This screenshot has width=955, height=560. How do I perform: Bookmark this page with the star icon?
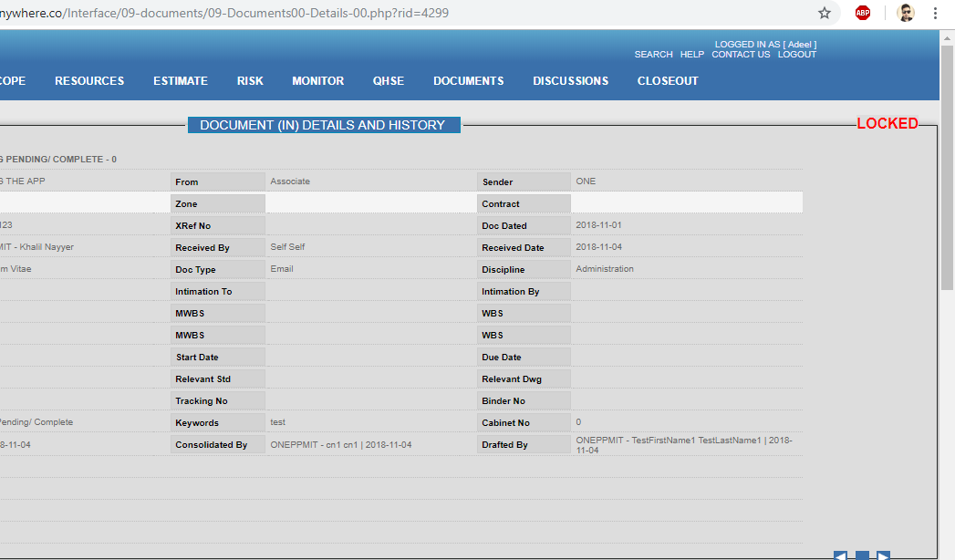825,14
